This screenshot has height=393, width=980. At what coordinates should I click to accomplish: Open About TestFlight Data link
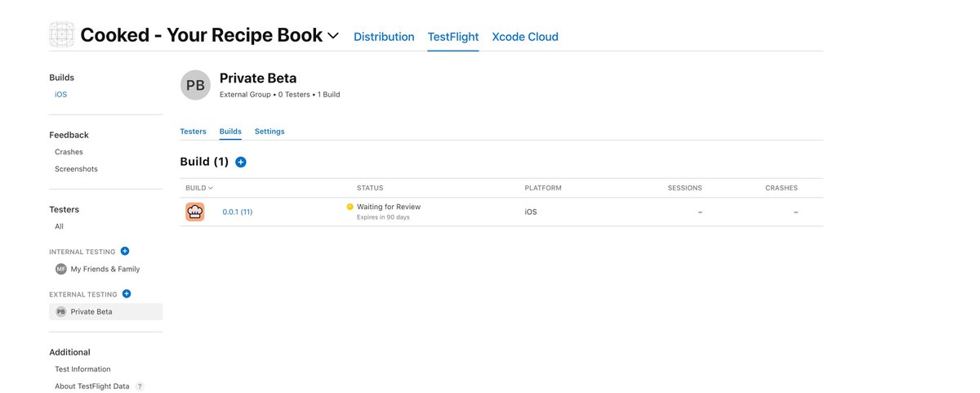[91, 386]
